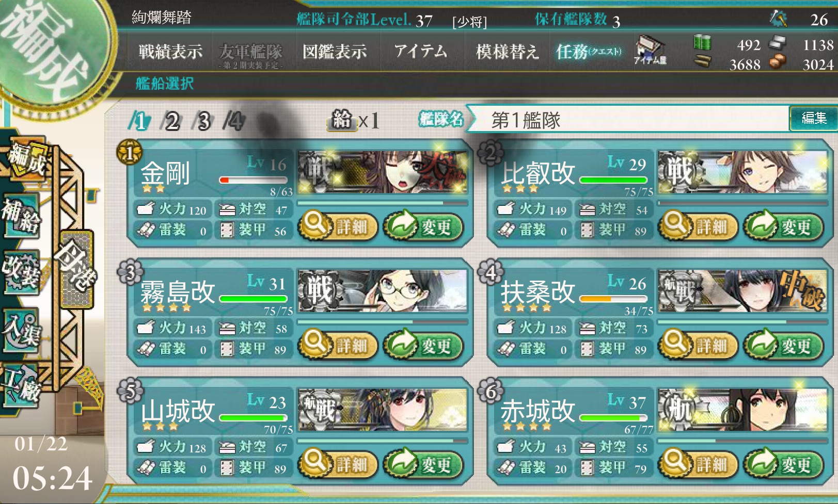Open the 補給 supply sidebar icon
Viewport: 838px width, 504px height.
tap(21, 215)
